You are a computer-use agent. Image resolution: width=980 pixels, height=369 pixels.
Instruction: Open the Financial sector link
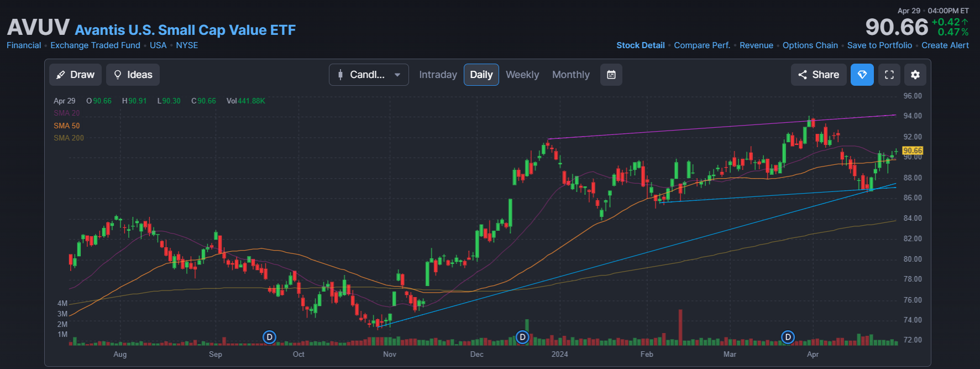point(24,45)
